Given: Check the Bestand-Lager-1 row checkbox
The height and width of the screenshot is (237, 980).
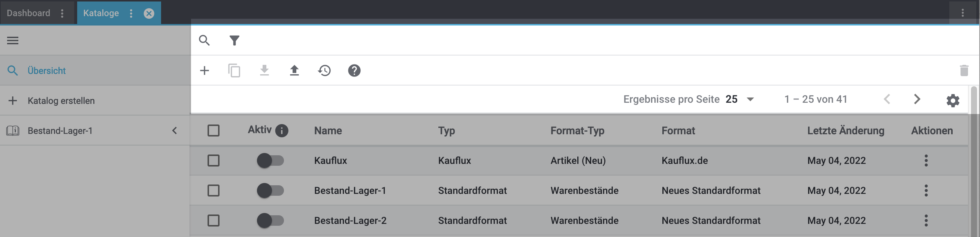Looking at the screenshot, I should pos(214,190).
